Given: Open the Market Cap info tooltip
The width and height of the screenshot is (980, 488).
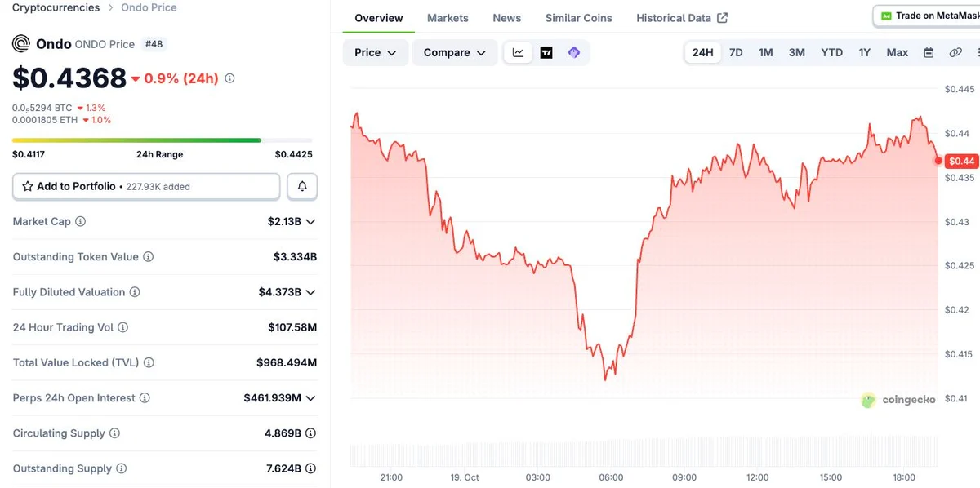Looking at the screenshot, I should [81, 221].
